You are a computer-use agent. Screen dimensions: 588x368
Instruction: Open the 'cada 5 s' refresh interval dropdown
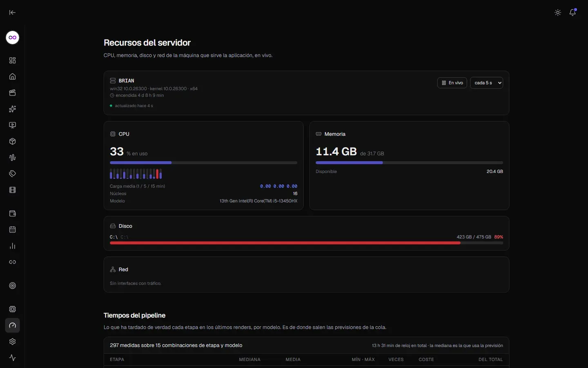click(x=486, y=83)
